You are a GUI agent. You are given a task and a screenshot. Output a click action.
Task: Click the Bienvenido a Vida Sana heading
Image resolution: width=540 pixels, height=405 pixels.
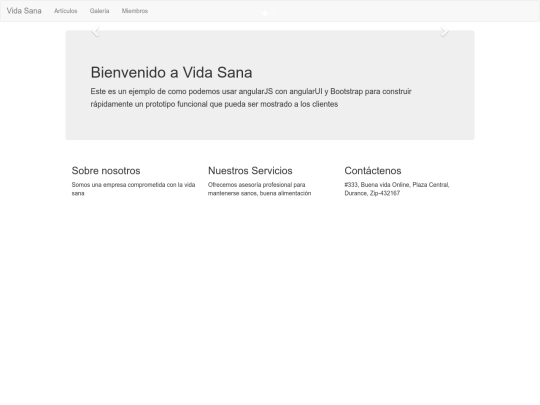click(x=172, y=72)
